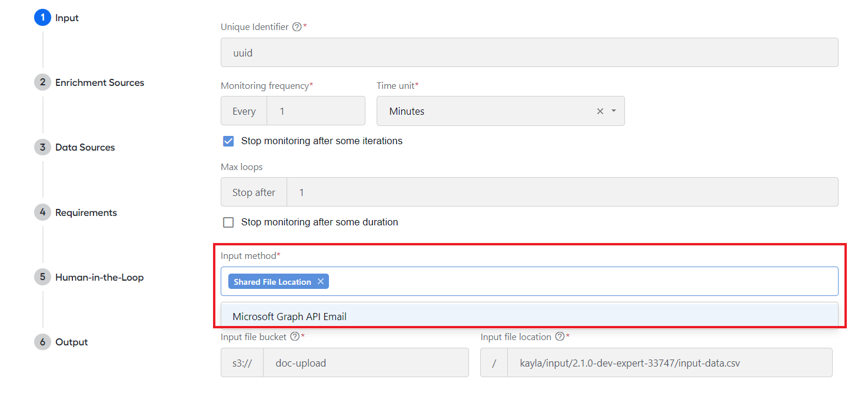
Task: Click the doc-upload bucket field
Action: coord(366,363)
